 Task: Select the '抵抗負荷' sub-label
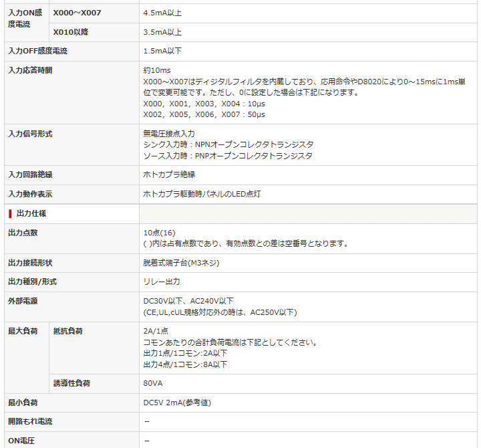(x=67, y=331)
